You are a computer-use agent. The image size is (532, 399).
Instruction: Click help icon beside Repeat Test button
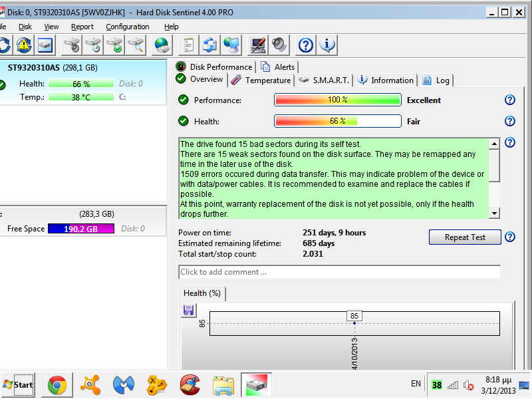509,237
